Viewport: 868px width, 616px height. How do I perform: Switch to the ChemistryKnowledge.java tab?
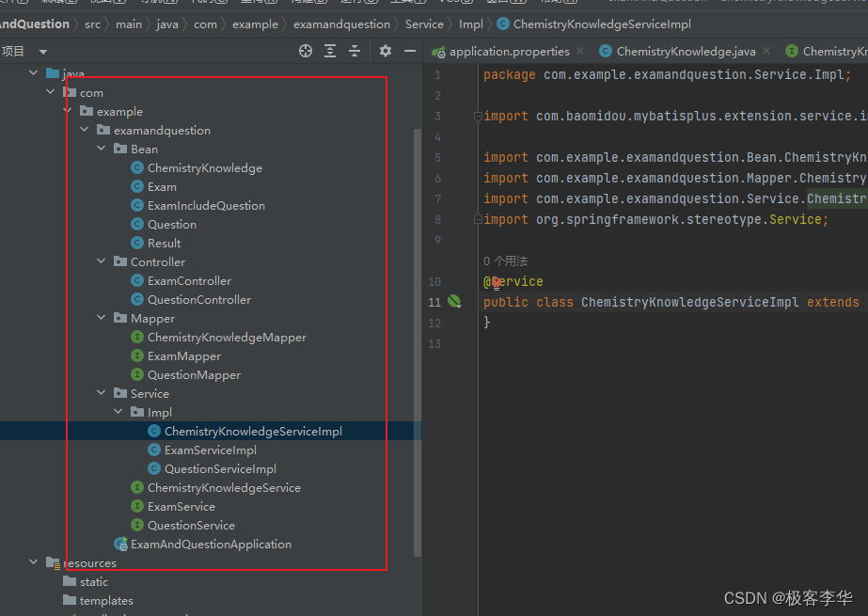[686, 52]
